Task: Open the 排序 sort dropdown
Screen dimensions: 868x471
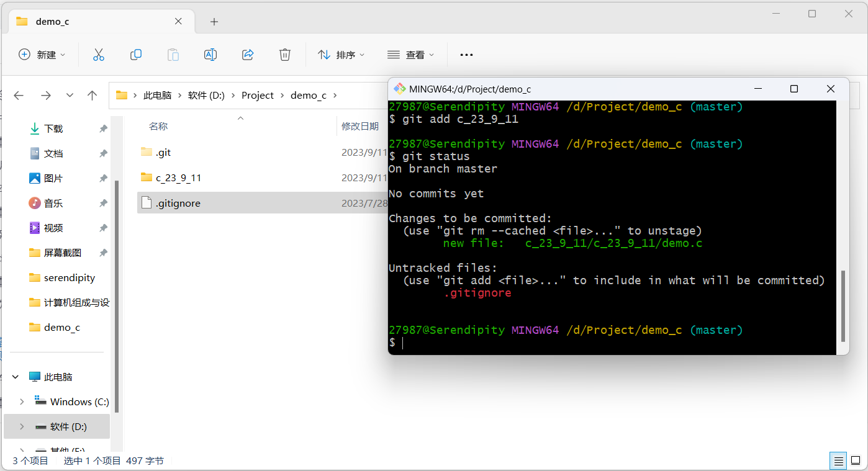Action: [x=341, y=55]
